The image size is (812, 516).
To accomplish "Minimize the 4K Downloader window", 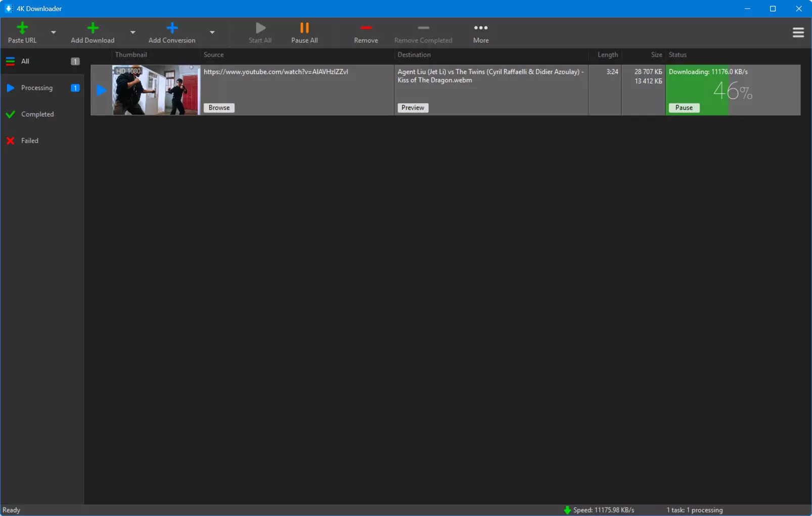I will (747, 9).
